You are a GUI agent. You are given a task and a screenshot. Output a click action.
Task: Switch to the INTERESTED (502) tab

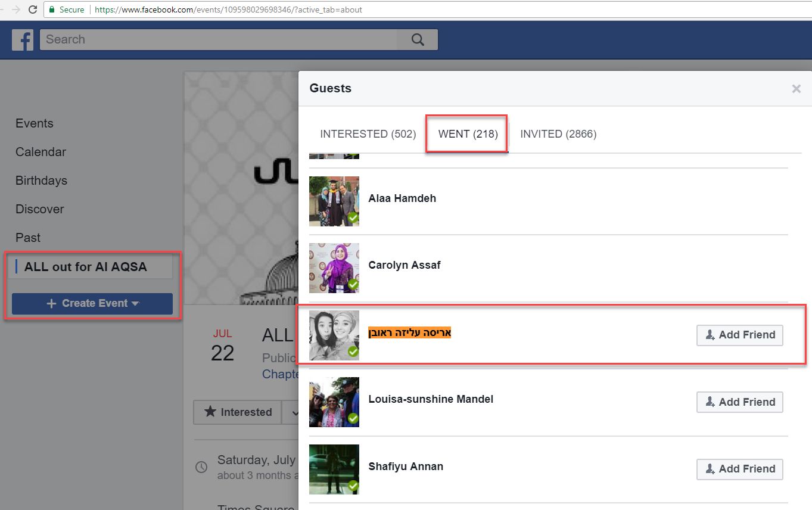coord(368,134)
